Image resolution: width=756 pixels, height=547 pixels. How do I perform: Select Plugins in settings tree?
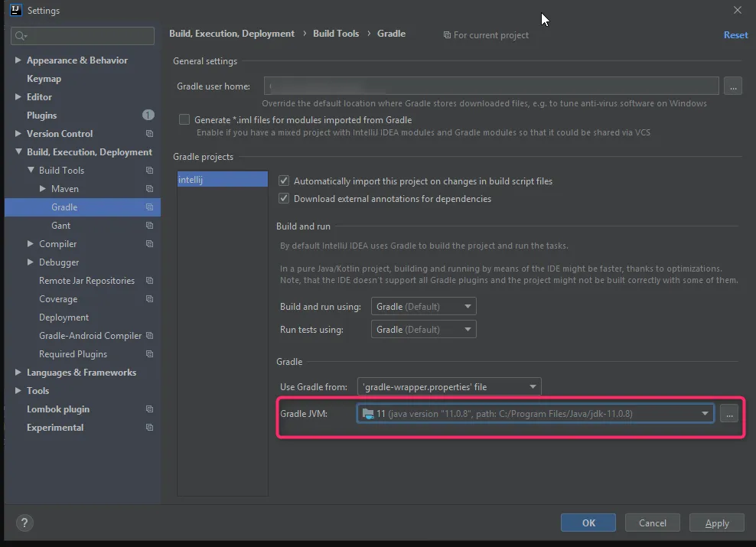(x=41, y=116)
